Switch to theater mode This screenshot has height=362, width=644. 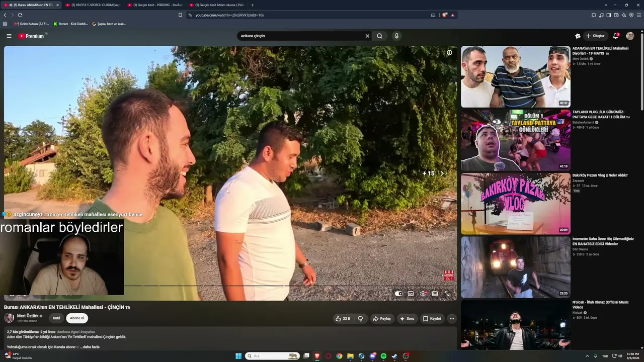tap(435, 294)
